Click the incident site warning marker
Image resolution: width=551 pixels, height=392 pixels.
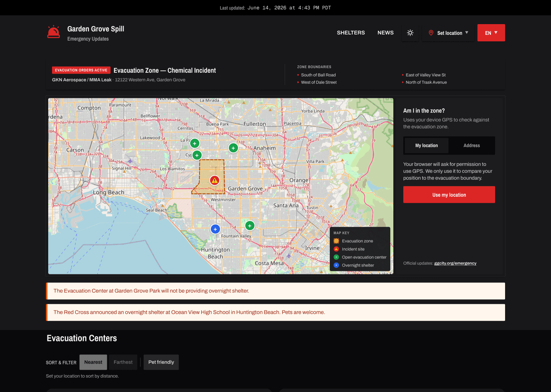click(215, 180)
